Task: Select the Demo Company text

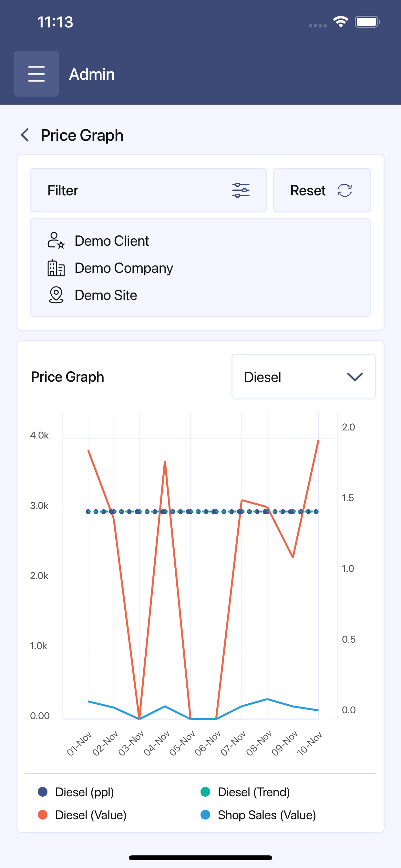Action: pyautogui.click(x=124, y=268)
